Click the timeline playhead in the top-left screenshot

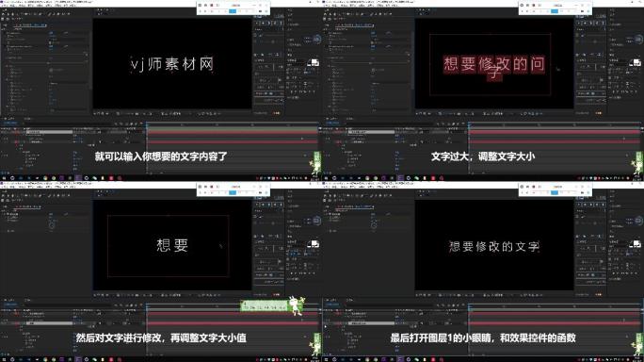147,124
